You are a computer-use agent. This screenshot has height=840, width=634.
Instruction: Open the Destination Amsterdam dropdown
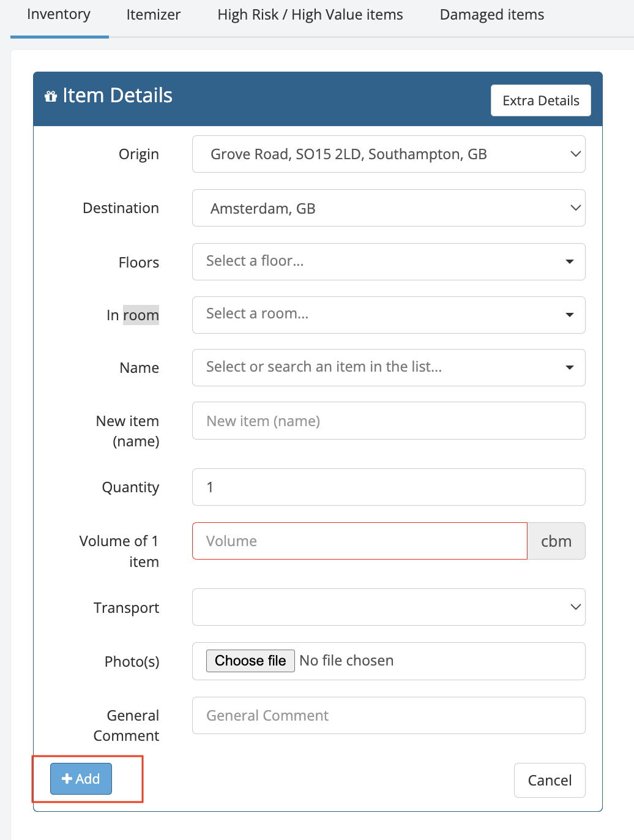[389, 208]
